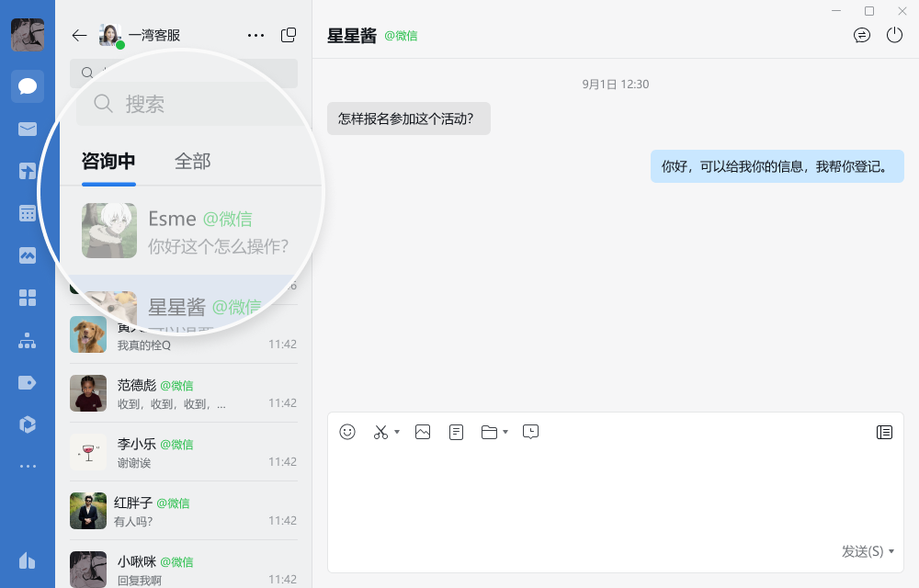
Task: Expand the dropdown arrow next to folder icon
Action: [x=505, y=432]
